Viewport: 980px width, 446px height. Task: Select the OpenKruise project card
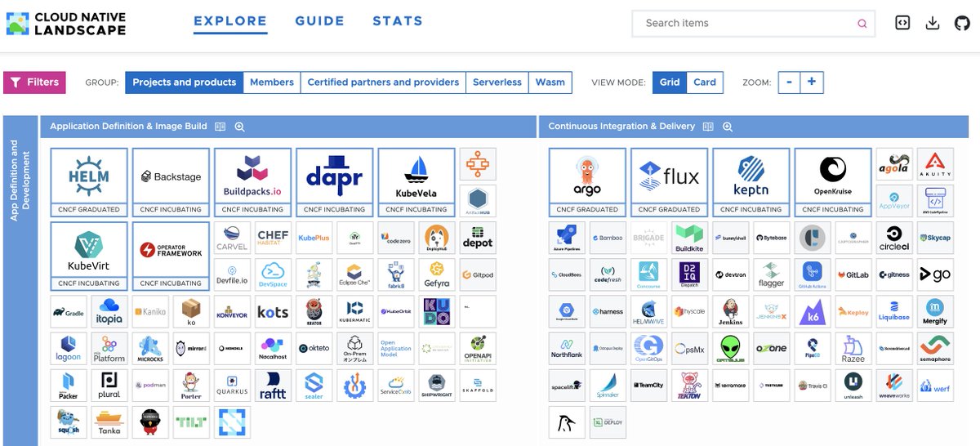click(x=832, y=181)
